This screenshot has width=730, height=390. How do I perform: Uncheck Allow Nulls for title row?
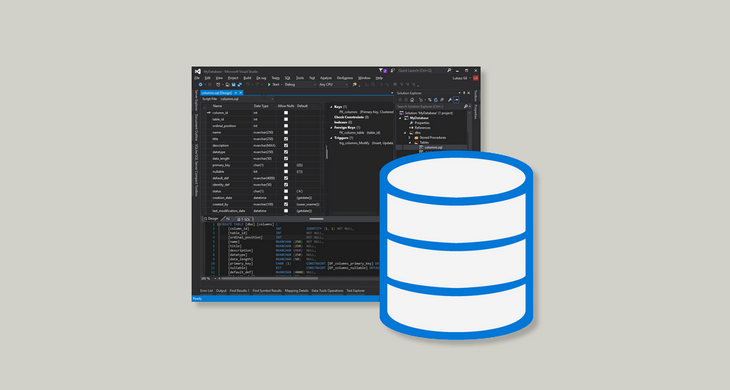pyautogui.click(x=286, y=139)
